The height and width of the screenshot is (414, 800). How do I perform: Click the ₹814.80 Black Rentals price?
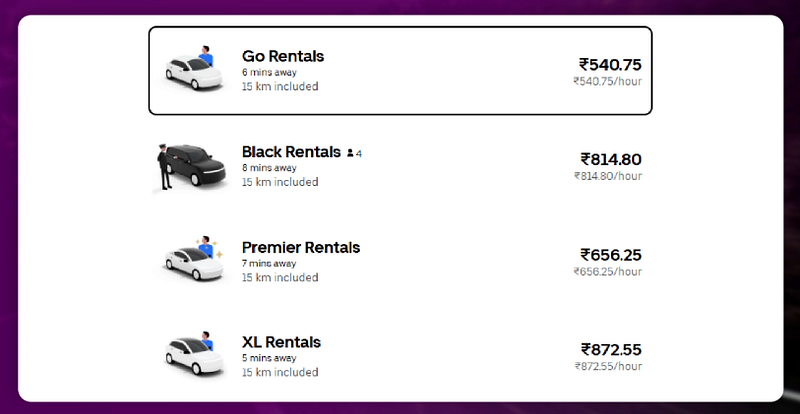tap(611, 159)
